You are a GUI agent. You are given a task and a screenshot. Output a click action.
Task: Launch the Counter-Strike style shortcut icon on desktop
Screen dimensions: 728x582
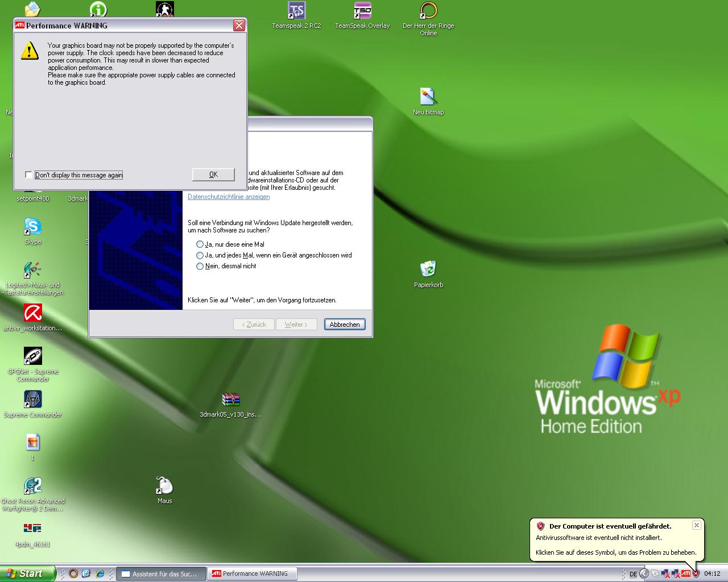click(x=164, y=9)
